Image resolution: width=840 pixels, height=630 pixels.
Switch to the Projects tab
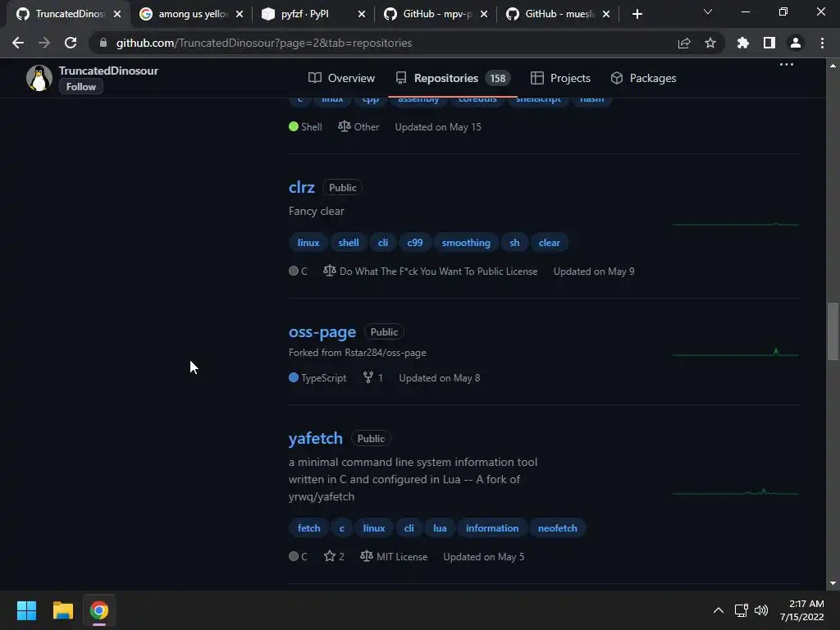(x=560, y=78)
